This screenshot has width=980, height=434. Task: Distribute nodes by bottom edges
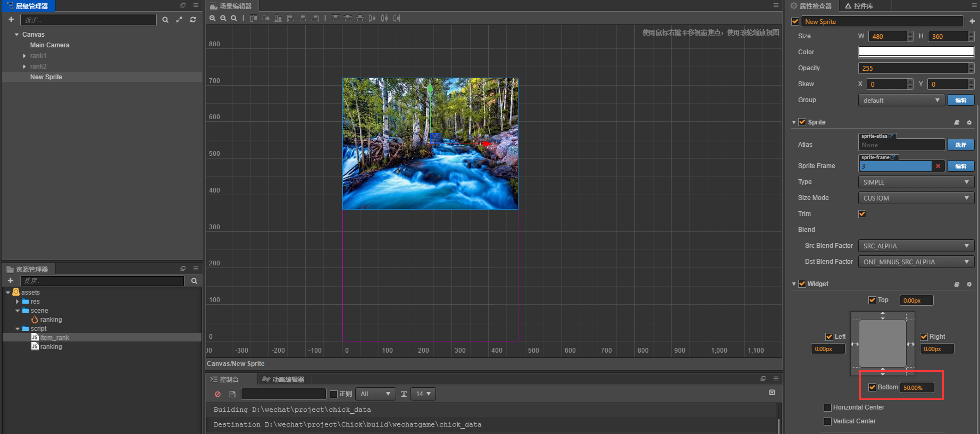(360, 18)
